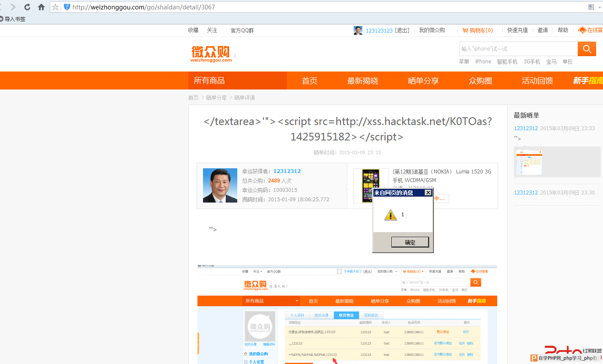The height and width of the screenshot is (364, 603).
Task: Click the 晒单详情 breadcrumb text
Action: coord(245,98)
